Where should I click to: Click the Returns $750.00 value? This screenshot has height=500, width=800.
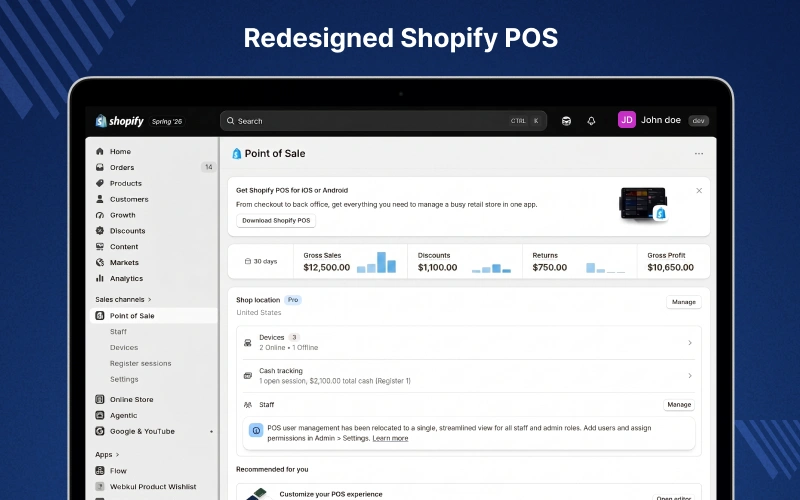(x=549, y=267)
